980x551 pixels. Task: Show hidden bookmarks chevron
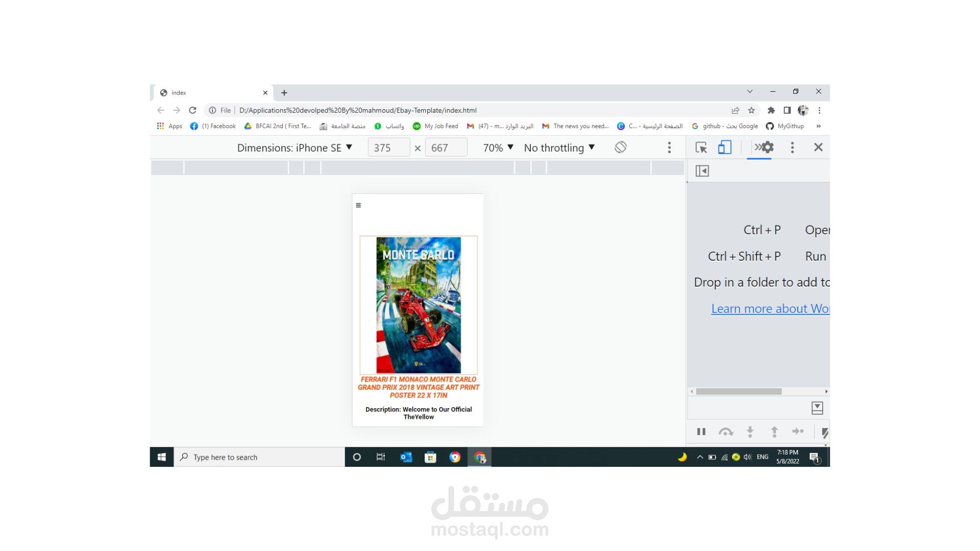pyautogui.click(x=818, y=126)
